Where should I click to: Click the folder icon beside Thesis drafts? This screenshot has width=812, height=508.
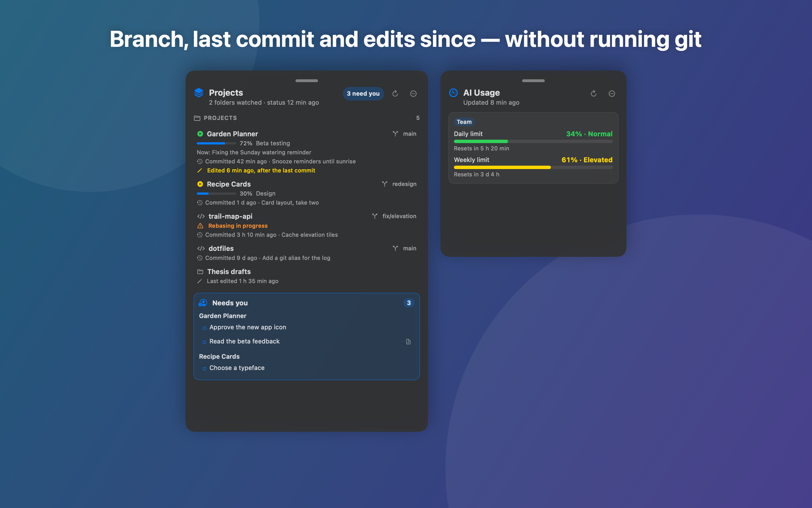pyautogui.click(x=200, y=271)
